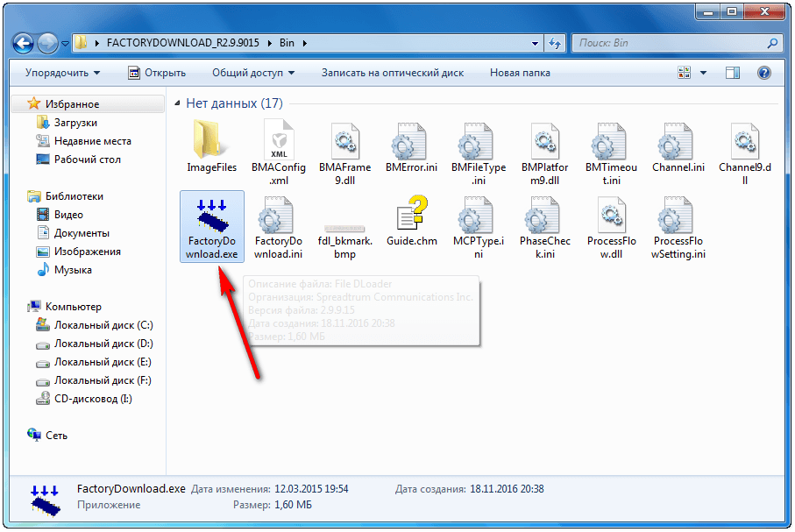This screenshot has width=795, height=532.
Task: Collapse the Нет данных (17) group
Action: [178, 103]
